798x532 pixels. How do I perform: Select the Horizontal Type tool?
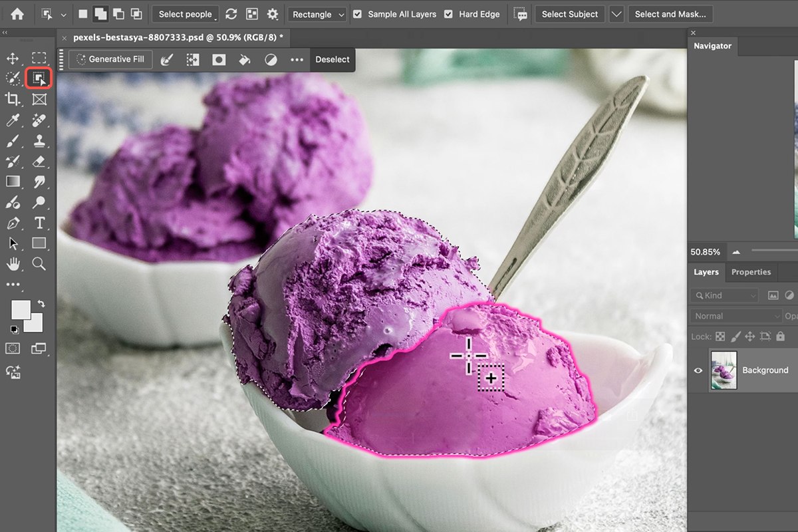click(x=39, y=222)
